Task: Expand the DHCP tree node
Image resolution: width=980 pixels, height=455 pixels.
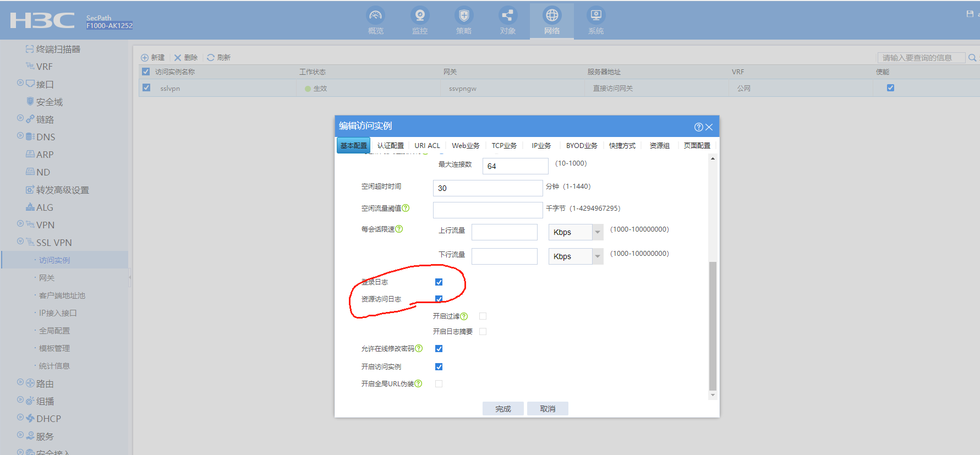Action: 20,418
